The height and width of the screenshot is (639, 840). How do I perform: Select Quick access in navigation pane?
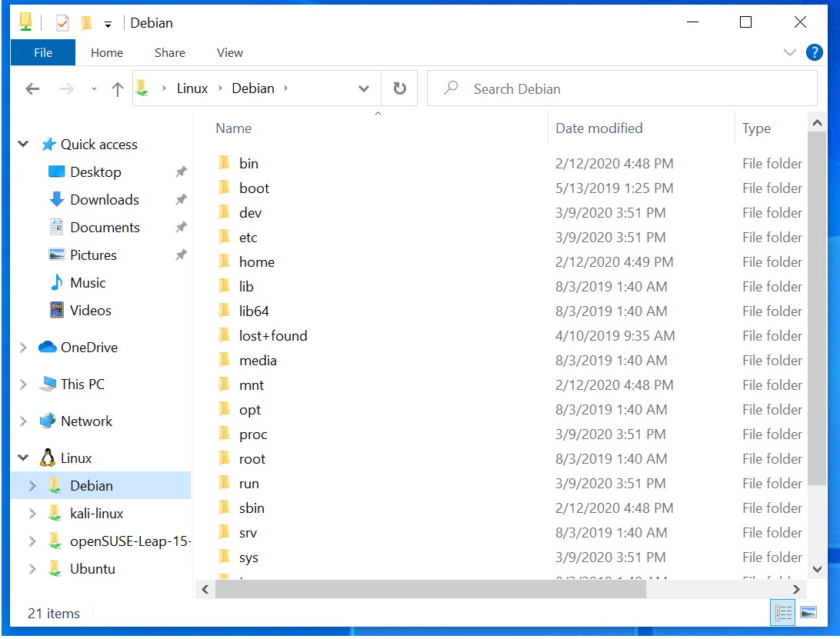coord(98,145)
